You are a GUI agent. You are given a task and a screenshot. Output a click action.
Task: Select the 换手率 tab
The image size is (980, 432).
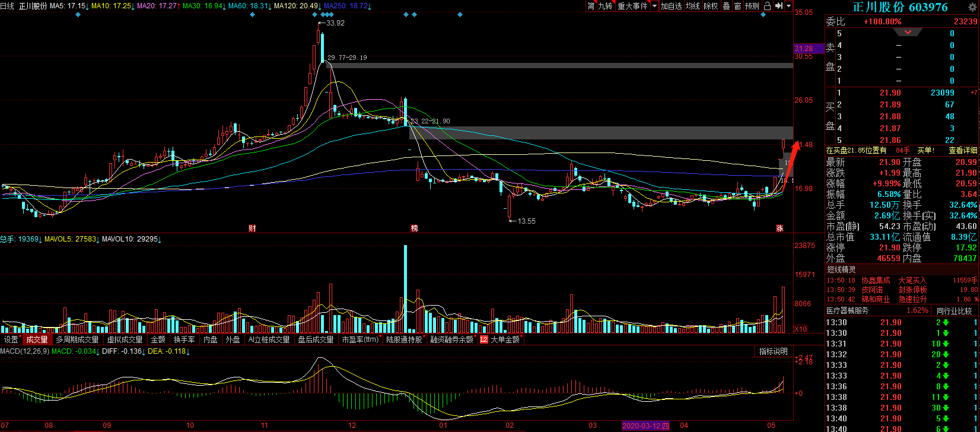[x=184, y=340]
